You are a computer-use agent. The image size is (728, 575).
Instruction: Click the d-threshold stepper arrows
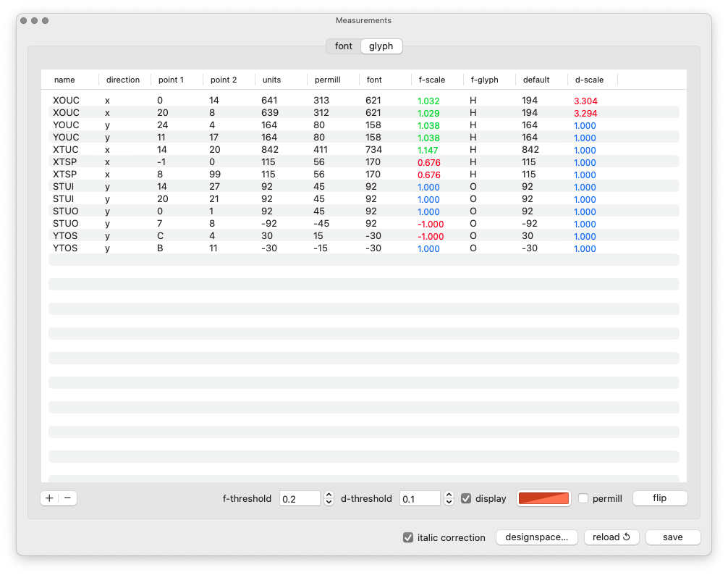[x=449, y=498]
